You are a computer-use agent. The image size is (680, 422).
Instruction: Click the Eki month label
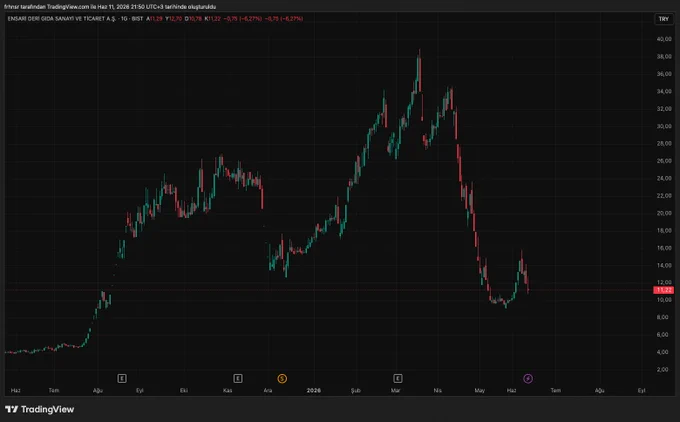[184, 390]
